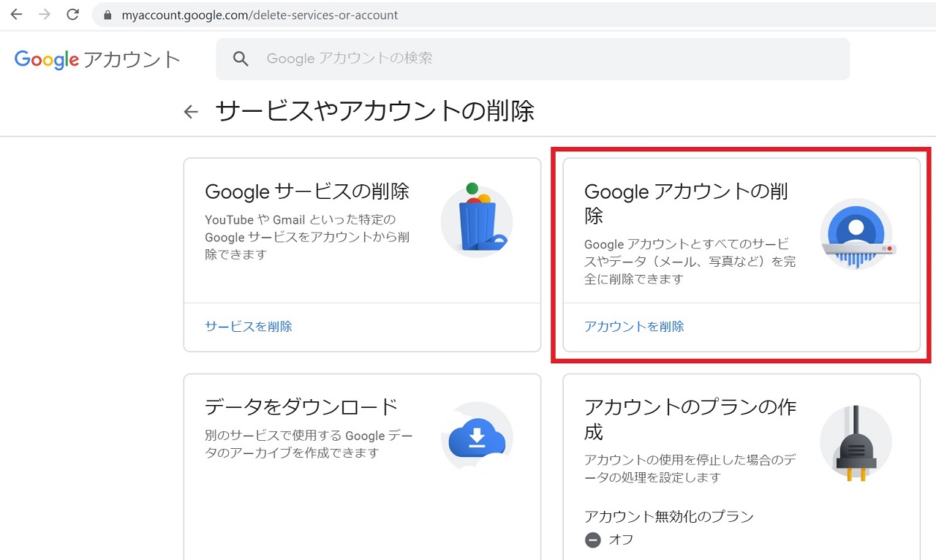Reload the page with refresh icon
This screenshot has width=936, height=560.
coord(72,15)
